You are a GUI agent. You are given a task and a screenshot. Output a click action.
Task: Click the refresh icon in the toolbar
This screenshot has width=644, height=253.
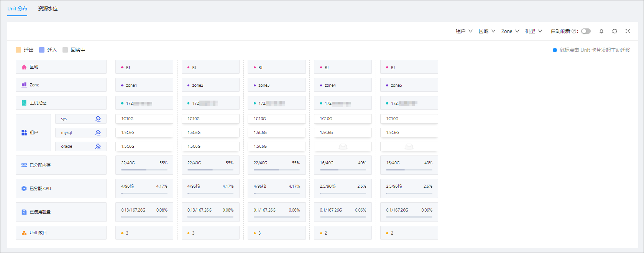[x=614, y=31]
